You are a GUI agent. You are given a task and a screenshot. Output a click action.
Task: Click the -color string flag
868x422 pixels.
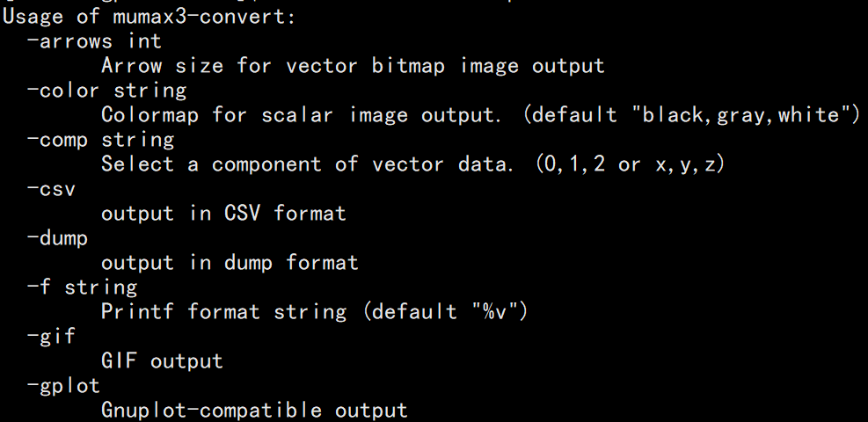(106, 91)
